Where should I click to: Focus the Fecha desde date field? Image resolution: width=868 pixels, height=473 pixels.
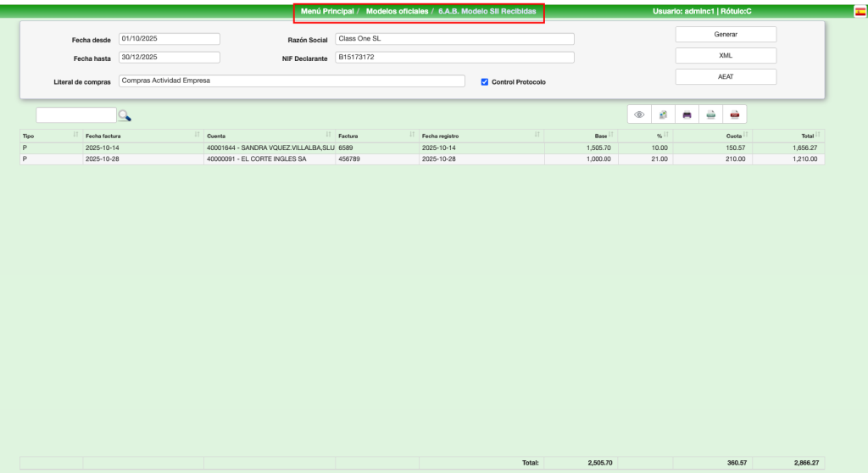(170, 39)
